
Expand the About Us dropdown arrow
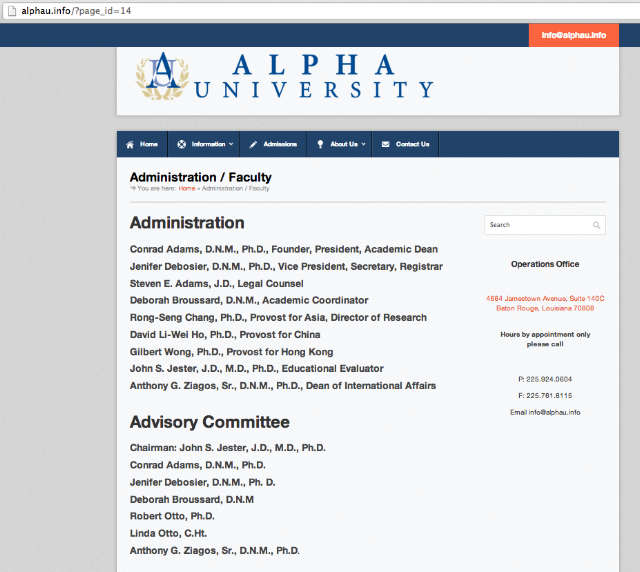point(363,144)
